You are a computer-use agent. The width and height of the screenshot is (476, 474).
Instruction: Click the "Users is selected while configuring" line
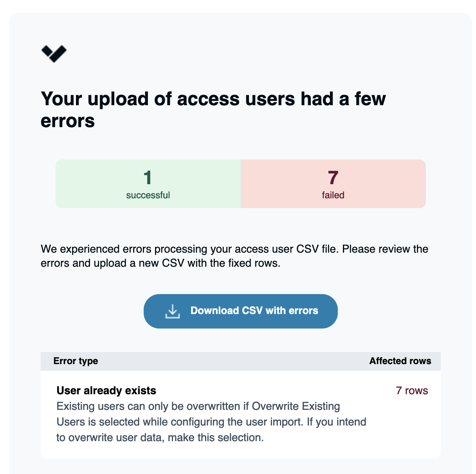coord(211,422)
